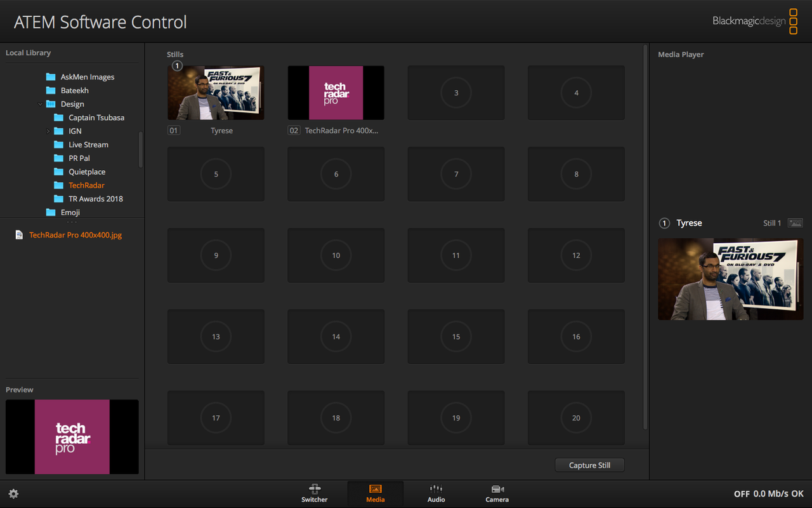Image resolution: width=812 pixels, height=508 pixels.
Task: Select empty still slot 7
Action: [x=456, y=174]
